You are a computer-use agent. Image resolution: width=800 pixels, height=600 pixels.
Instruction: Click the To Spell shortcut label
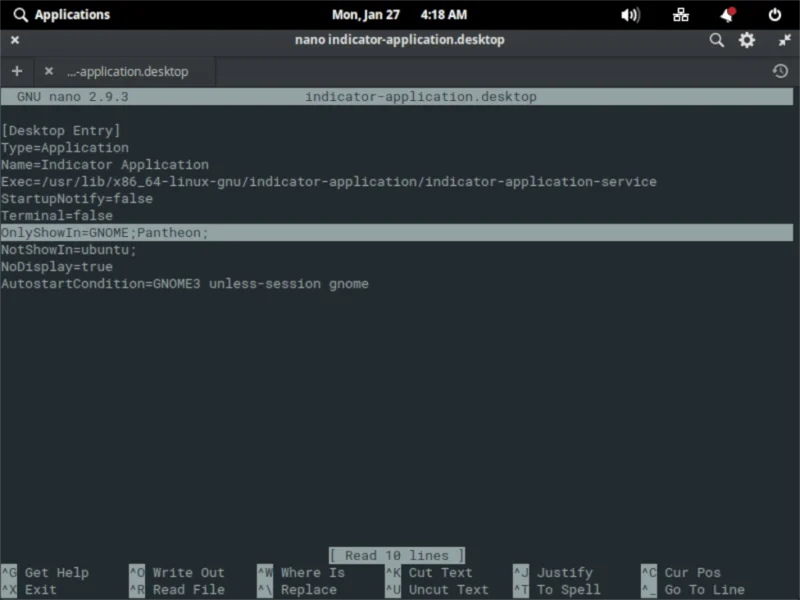pos(568,590)
